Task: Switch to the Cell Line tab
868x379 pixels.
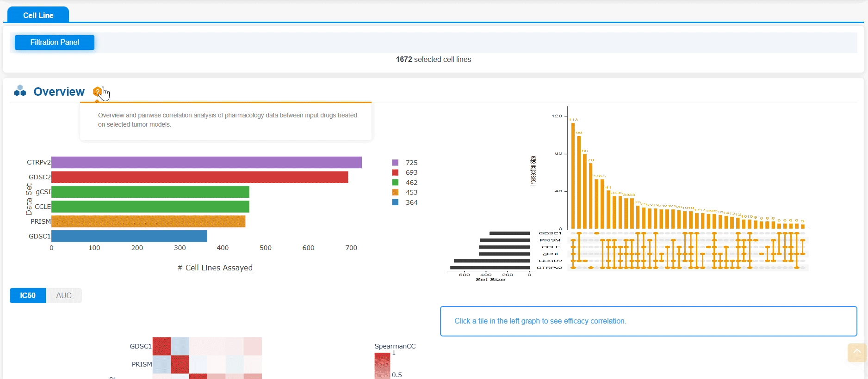Action: [x=38, y=15]
